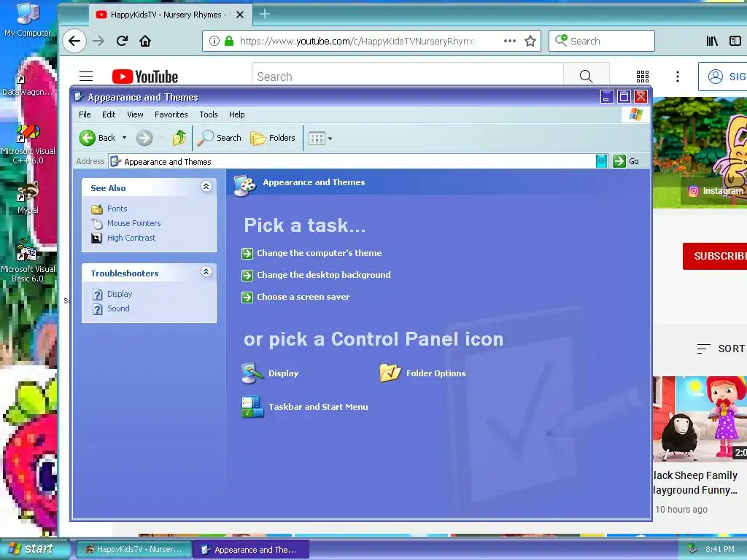
Task: Click the High Contrast icon
Action: [97, 238]
